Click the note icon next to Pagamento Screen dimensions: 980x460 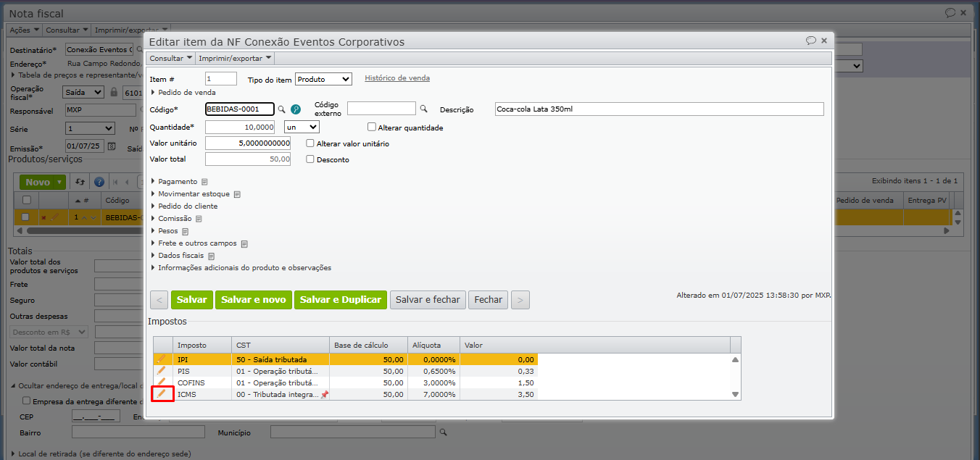[204, 182]
